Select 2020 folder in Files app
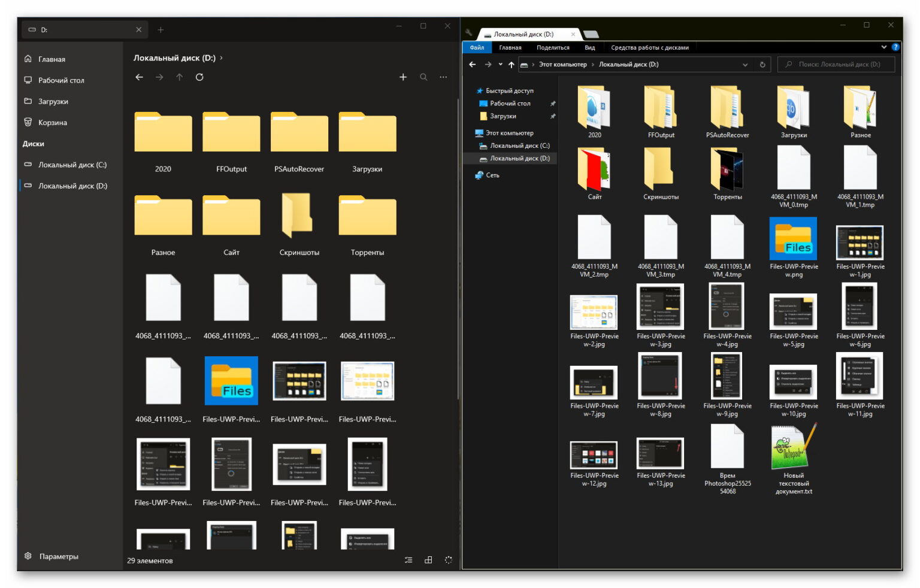Image resolution: width=920 pixels, height=588 pixels. pyautogui.click(x=163, y=143)
